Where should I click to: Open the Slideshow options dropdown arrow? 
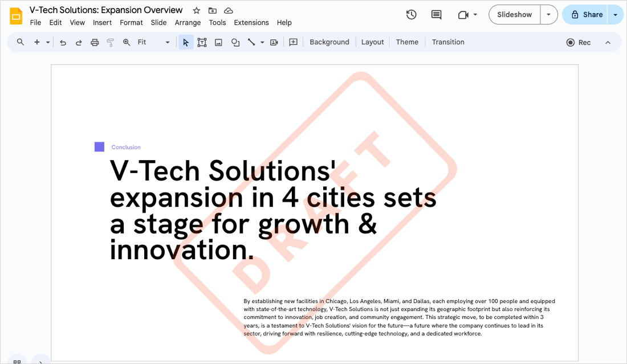tap(548, 14)
